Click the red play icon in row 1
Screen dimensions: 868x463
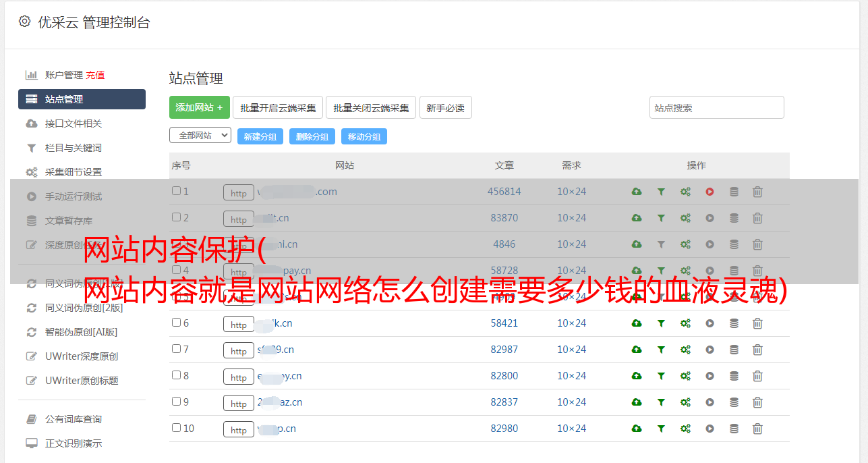tap(710, 192)
